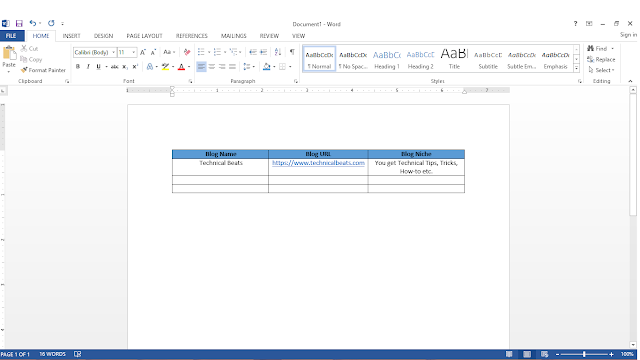Open the FILE tab
Viewport: 640px width, 360px height.
tap(11, 36)
